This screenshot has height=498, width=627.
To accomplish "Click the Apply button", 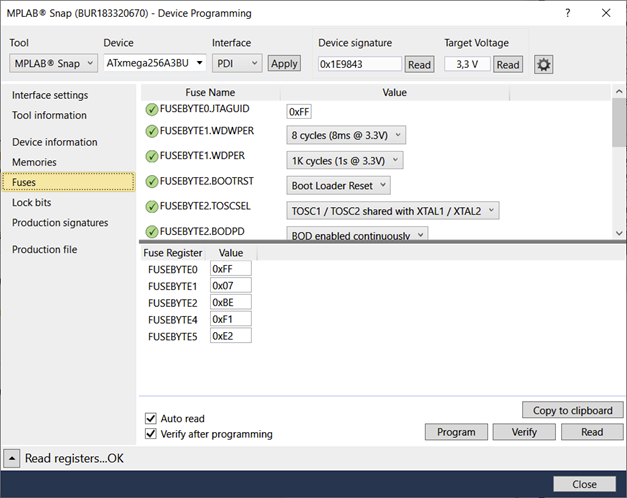I will coord(284,63).
